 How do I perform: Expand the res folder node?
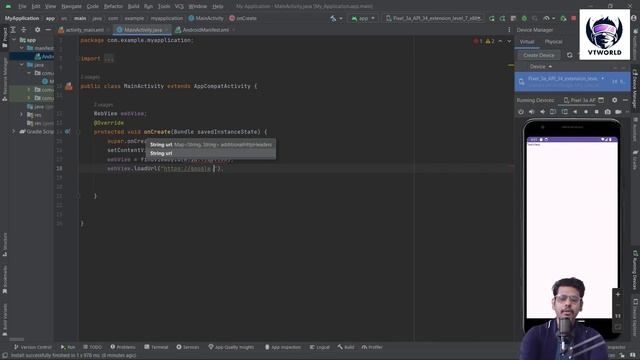[22, 115]
